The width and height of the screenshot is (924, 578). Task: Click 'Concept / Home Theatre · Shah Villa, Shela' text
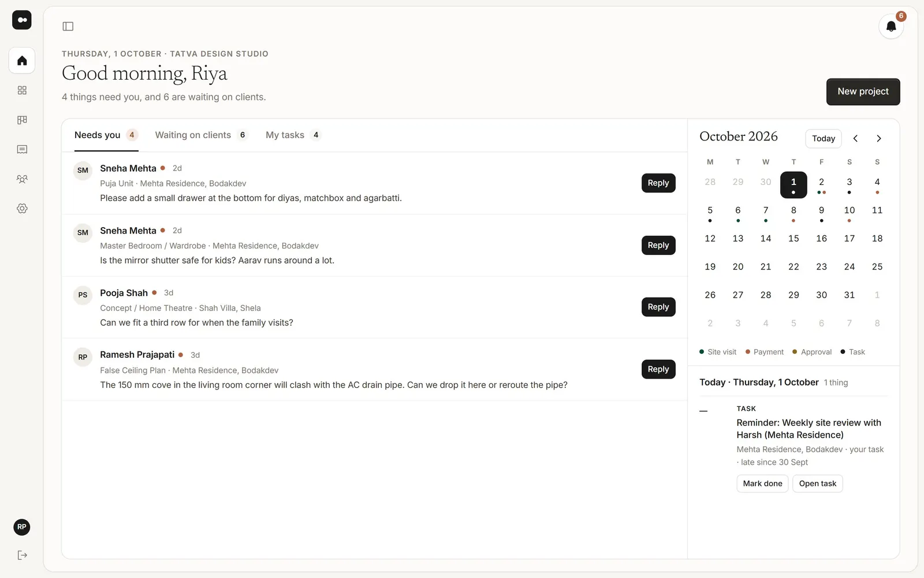click(180, 308)
